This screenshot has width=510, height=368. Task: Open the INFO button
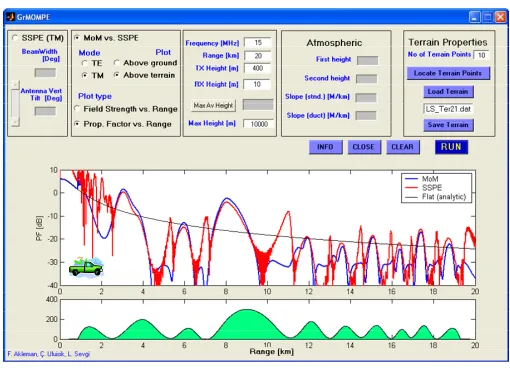pyautogui.click(x=325, y=147)
